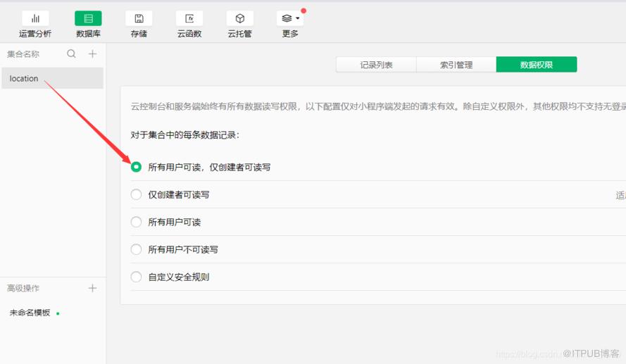
Task: Click the 对于集合中的每条数据记录 label
Action: pos(185,135)
